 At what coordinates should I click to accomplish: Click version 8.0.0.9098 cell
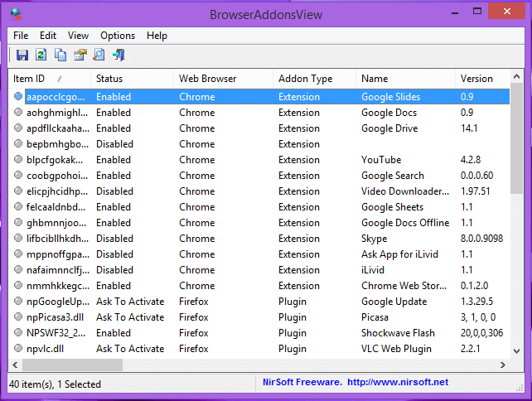point(481,239)
